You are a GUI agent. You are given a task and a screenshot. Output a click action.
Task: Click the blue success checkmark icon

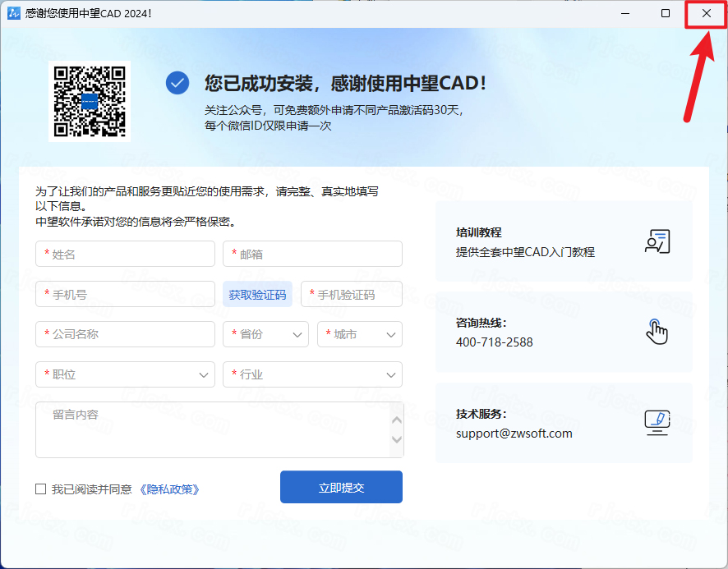pos(177,83)
